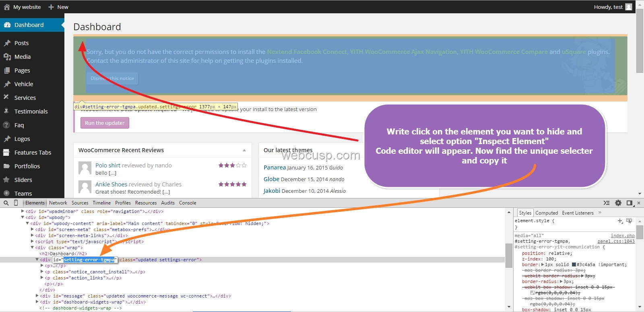Collapse the WooCommerce Recent Reviews widget arrow
This screenshot has height=312, width=644.
coord(244,150)
